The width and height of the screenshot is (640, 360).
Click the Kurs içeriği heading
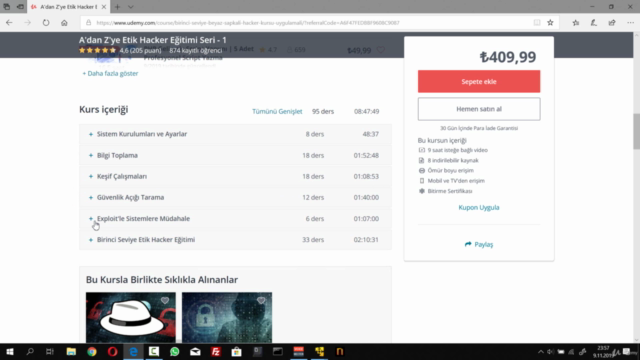click(x=104, y=109)
